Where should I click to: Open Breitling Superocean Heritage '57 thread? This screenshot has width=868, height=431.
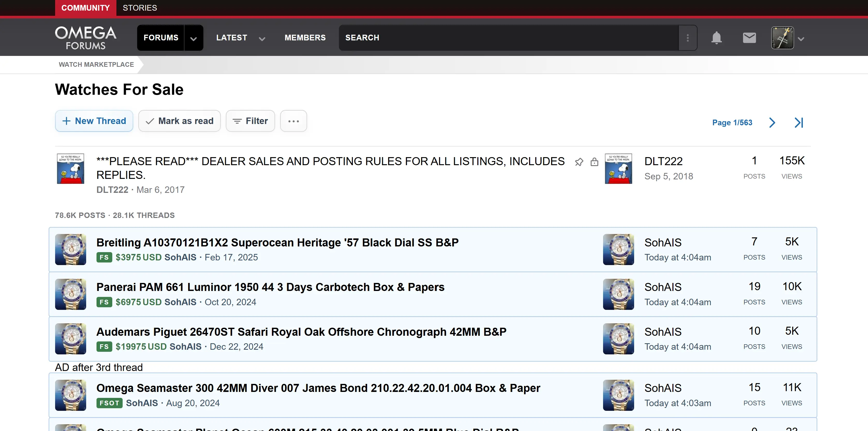tap(277, 243)
